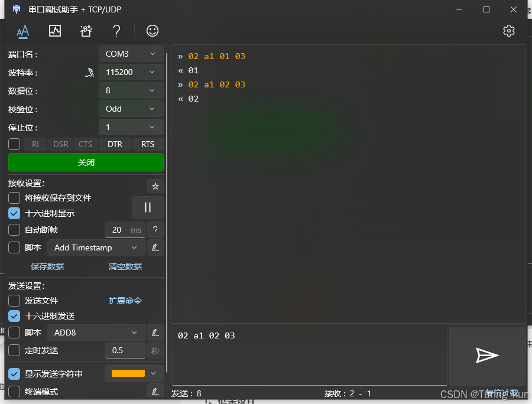Send data with the arrow send button

tap(487, 356)
